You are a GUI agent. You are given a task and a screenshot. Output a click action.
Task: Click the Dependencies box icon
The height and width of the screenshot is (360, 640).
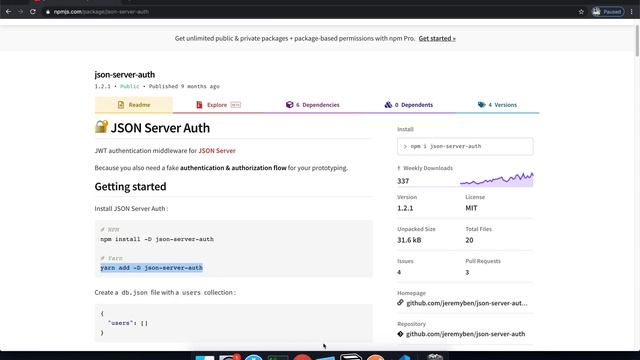click(289, 105)
